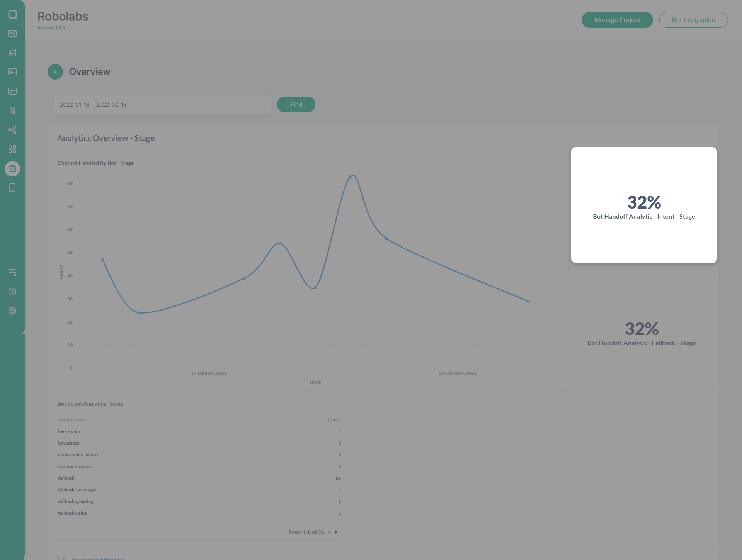Click the back arrow beside Overview
Image resolution: width=742 pixels, height=560 pixels.
(55, 72)
